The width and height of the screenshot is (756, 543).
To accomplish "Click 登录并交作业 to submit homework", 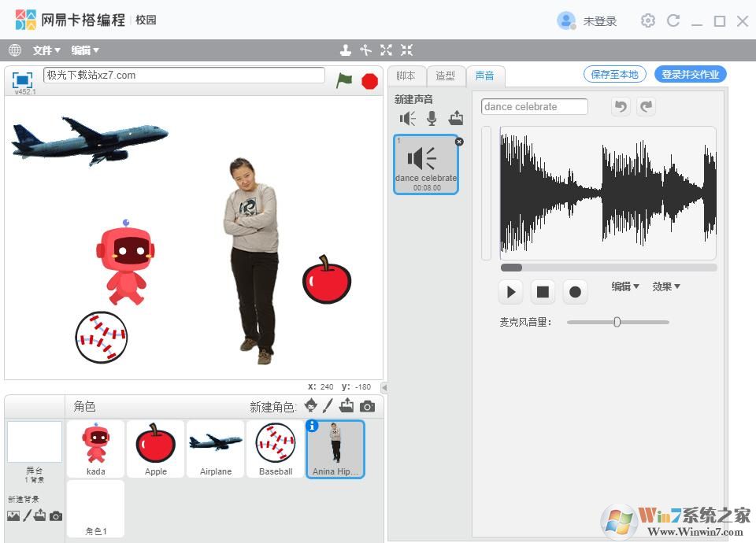I will pyautogui.click(x=690, y=74).
